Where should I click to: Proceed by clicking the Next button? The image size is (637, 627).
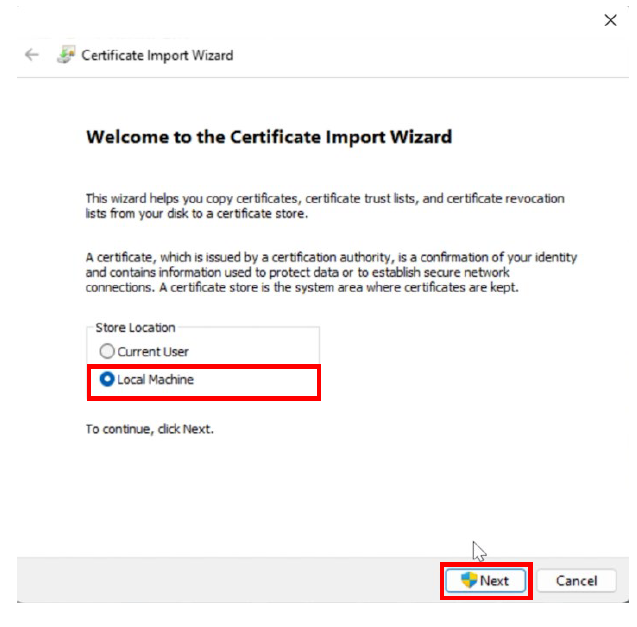(x=486, y=580)
